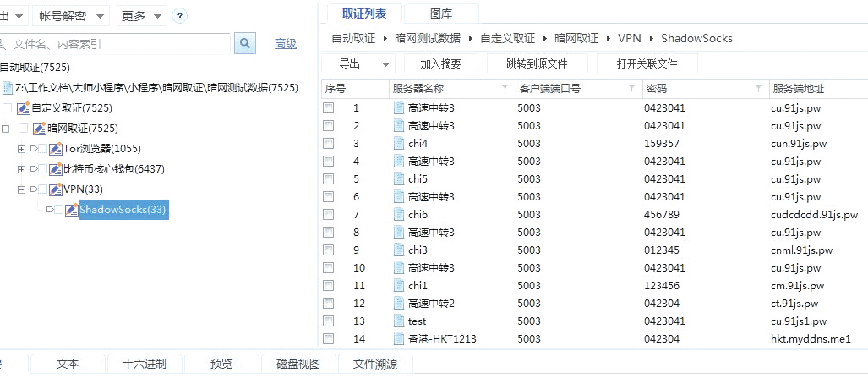Viewport: 868px width, 384px height.
Task: Click the 序号 column header
Action: point(355,89)
